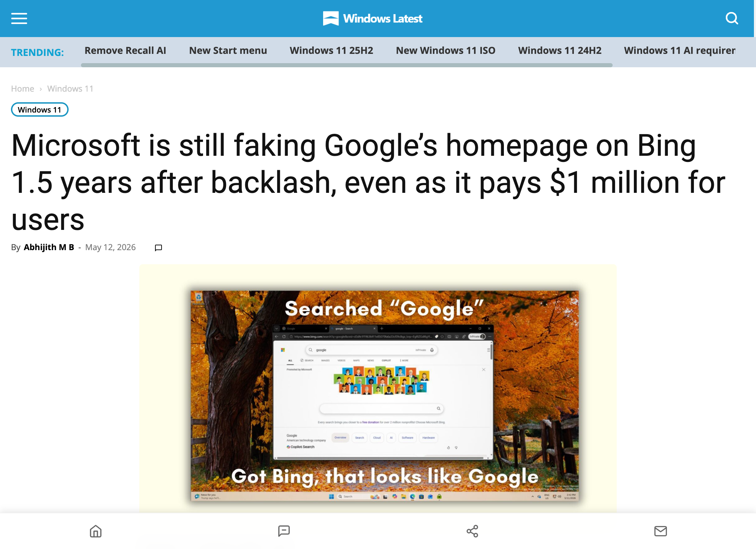756x549 pixels.
Task: Go to Windows 11 breadcrumb
Action: click(70, 89)
